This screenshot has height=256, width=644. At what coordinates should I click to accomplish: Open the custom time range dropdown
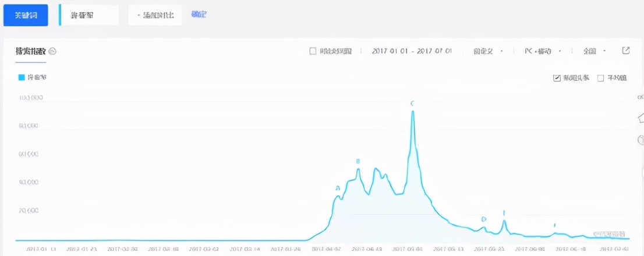[488, 51]
